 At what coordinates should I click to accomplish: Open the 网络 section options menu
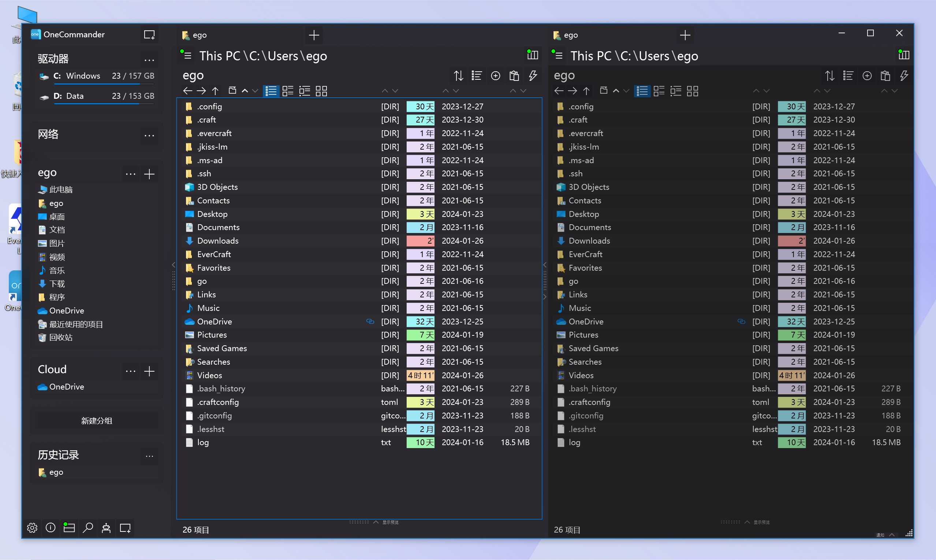[x=149, y=135]
